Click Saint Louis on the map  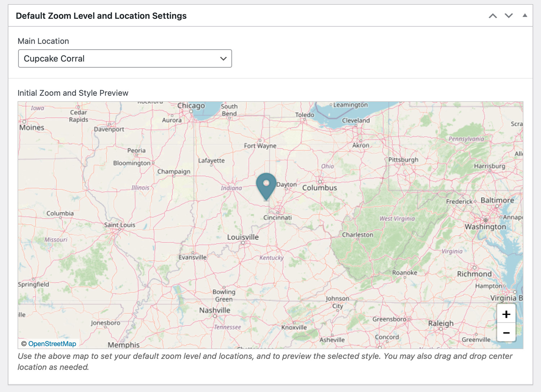pos(119,225)
